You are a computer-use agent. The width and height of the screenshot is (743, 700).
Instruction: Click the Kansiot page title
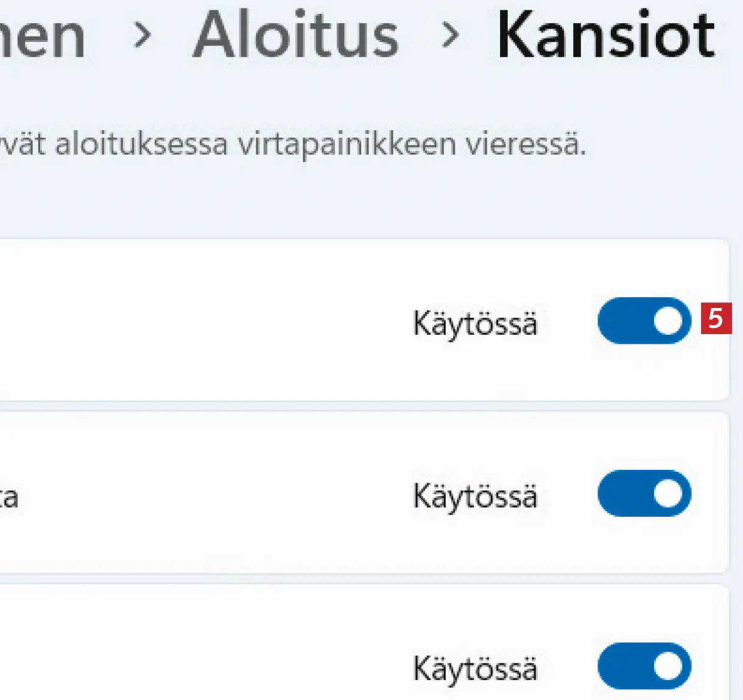point(606,37)
